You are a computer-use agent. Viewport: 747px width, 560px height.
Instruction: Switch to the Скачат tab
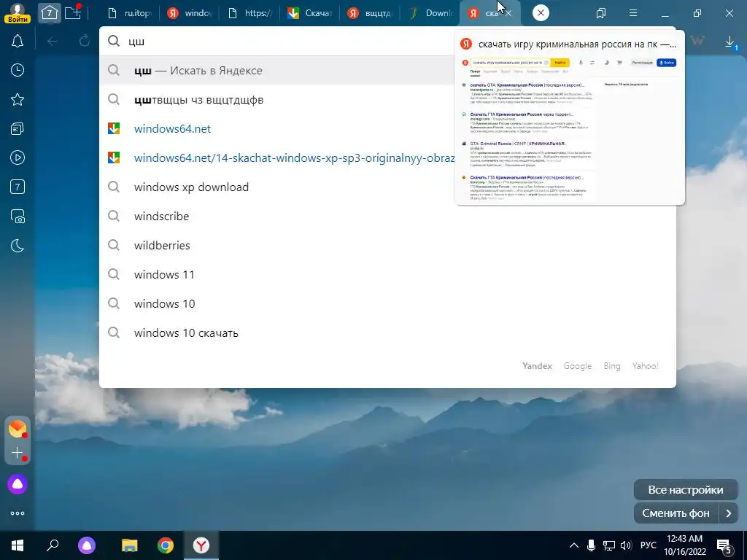tap(309, 13)
